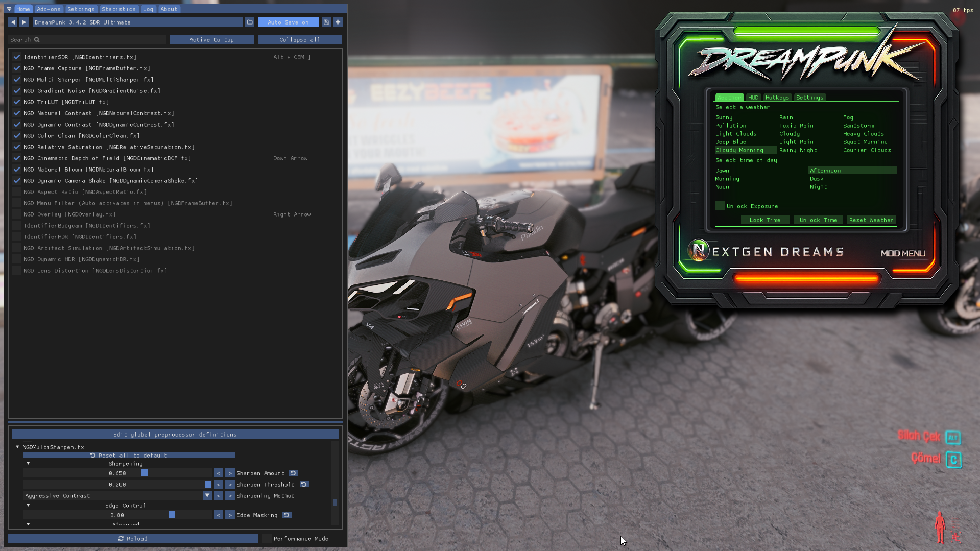
Task: Reset Sharpen Amount to default value
Action: tap(294, 473)
